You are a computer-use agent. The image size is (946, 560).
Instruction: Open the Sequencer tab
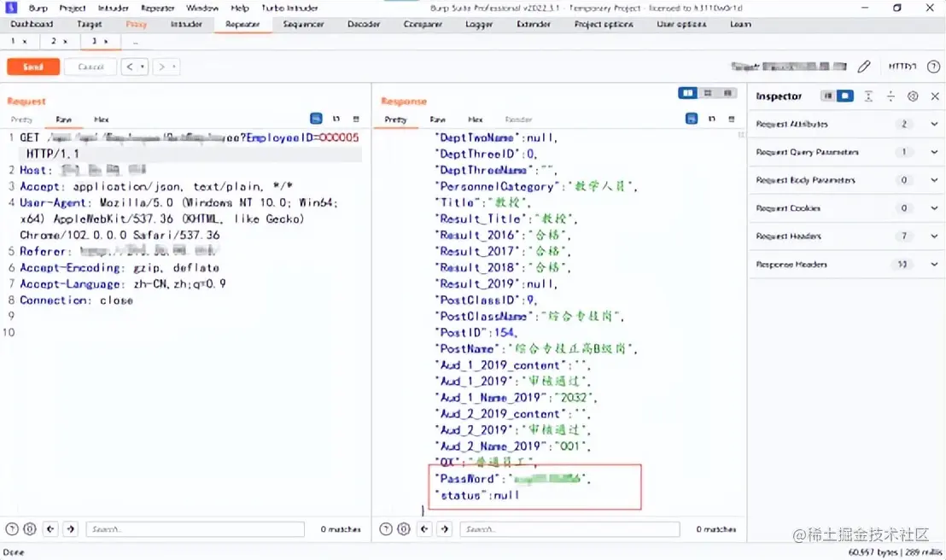point(303,24)
